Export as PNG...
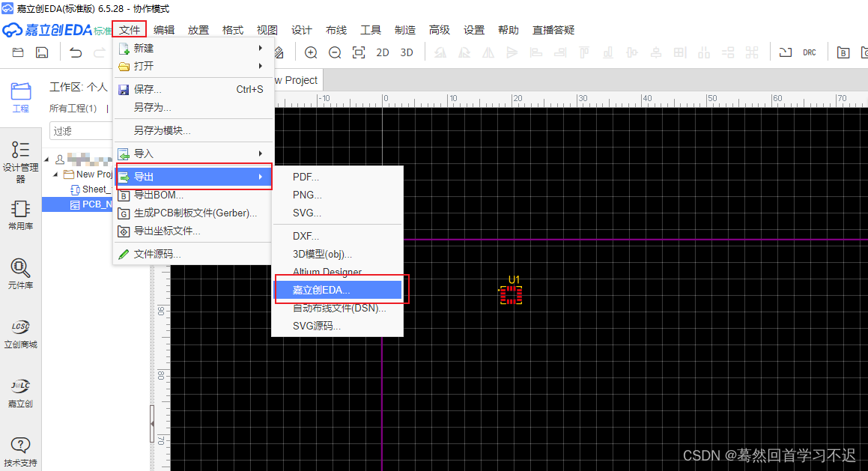Viewport: 868px width, 471px height. tap(338, 195)
